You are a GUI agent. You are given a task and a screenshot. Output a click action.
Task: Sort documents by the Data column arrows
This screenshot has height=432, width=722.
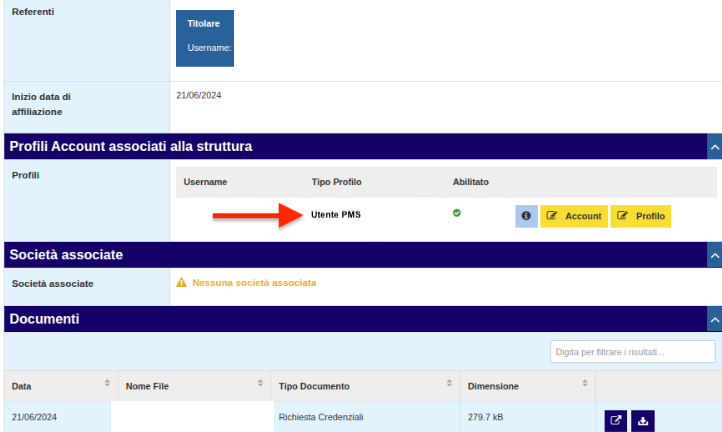pos(107,384)
